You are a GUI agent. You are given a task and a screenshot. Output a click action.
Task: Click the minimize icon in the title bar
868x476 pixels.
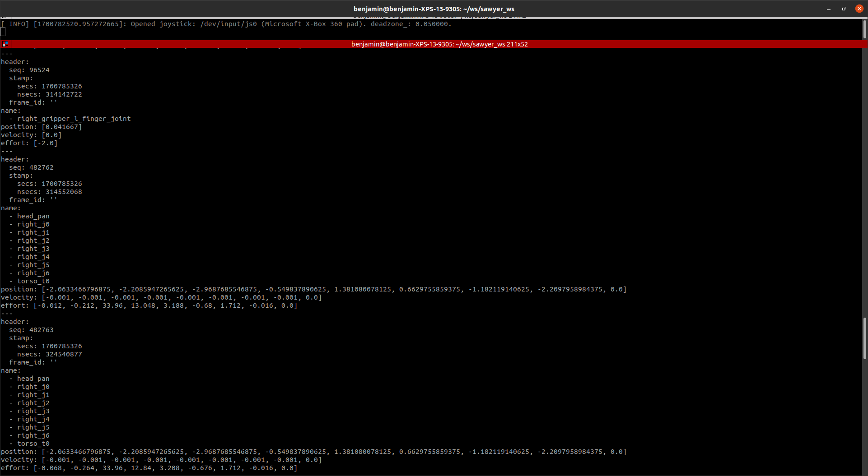pos(829,9)
